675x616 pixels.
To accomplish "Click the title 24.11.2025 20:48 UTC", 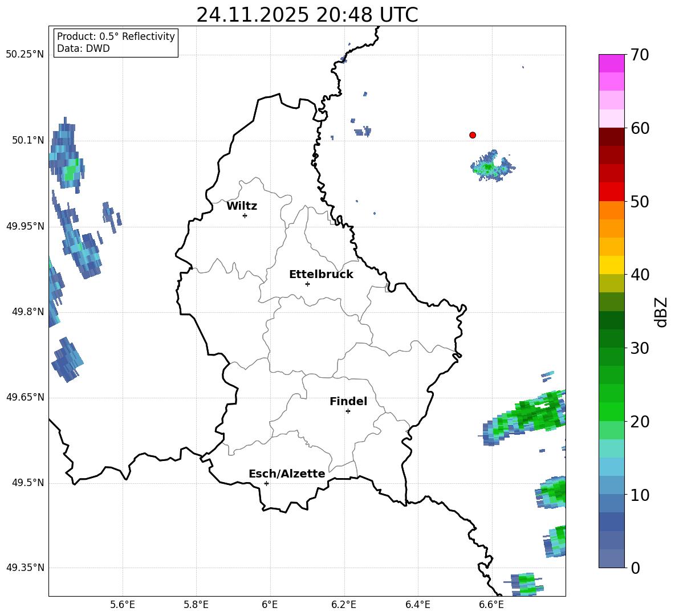I will point(307,15).
